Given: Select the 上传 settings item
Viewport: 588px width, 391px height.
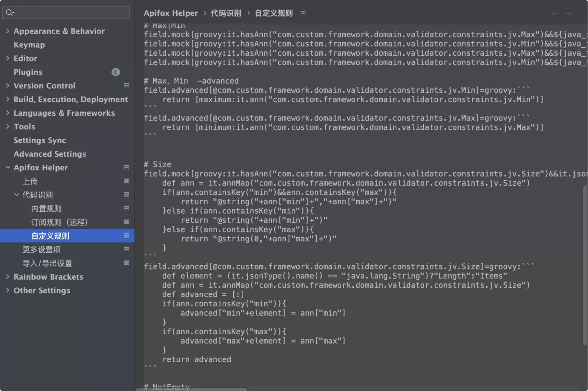Looking at the screenshot, I should pyautogui.click(x=30, y=181).
